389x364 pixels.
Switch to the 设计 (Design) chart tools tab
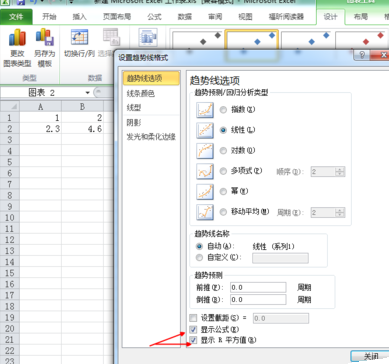coord(330,16)
